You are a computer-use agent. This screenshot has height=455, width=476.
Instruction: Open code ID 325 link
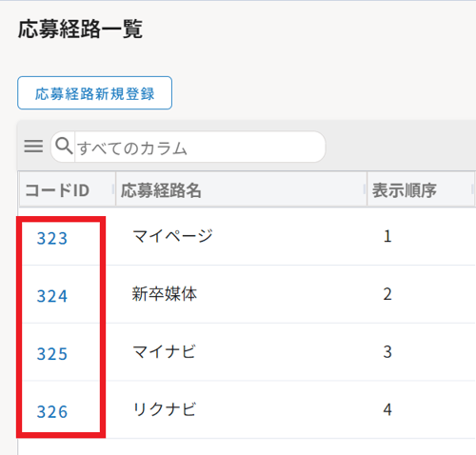coord(52,354)
